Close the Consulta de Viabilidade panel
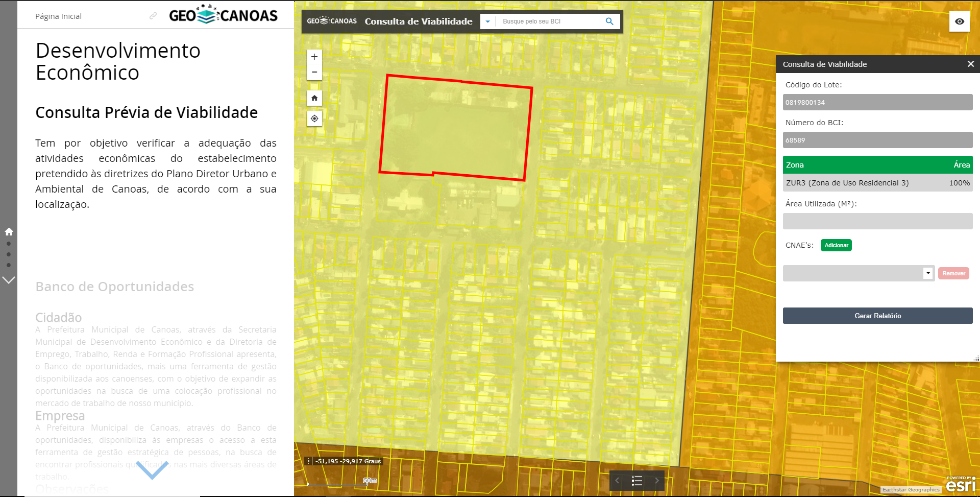 [970, 64]
